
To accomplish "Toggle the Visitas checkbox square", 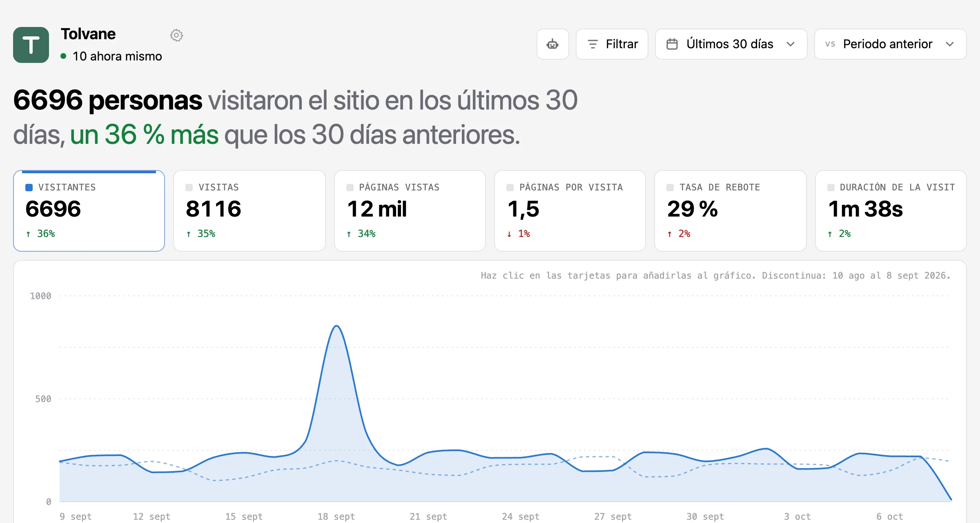I will [x=189, y=188].
